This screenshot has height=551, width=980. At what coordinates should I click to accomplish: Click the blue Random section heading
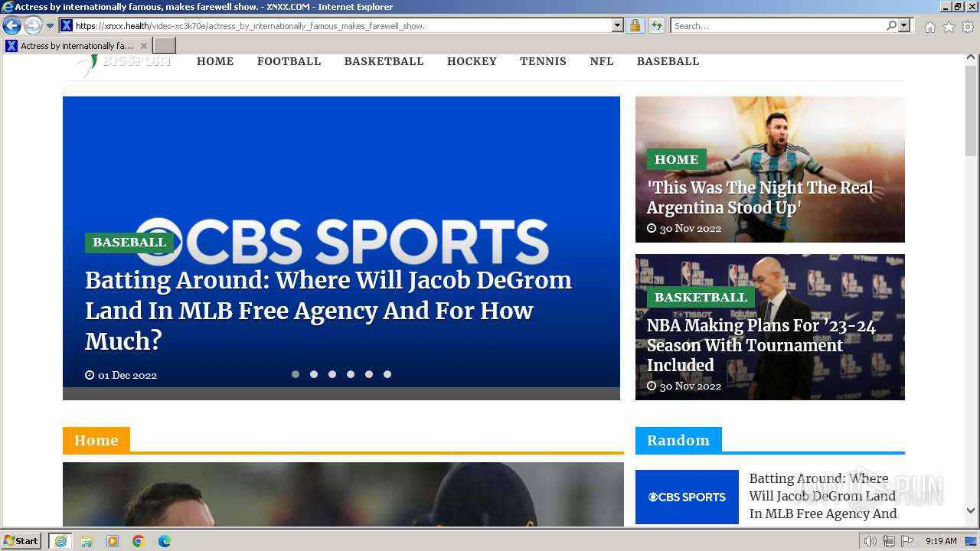[678, 440]
